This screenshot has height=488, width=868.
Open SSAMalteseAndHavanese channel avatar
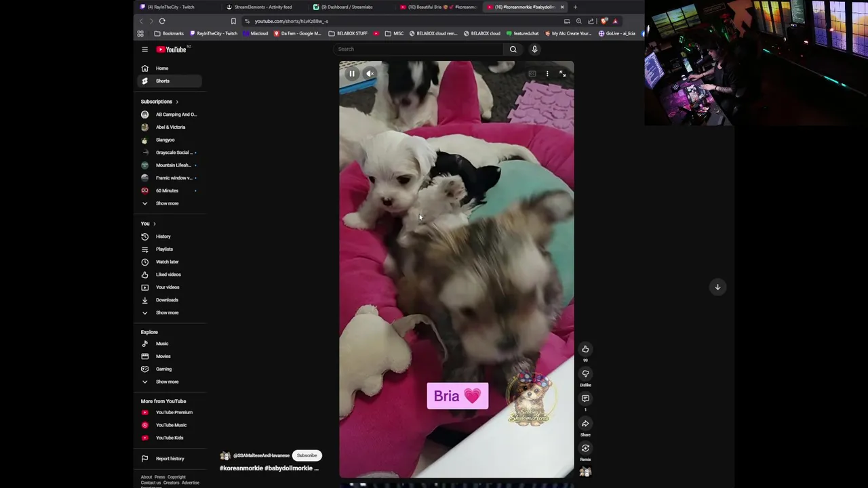pyautogui.click(x=225, y=455)
